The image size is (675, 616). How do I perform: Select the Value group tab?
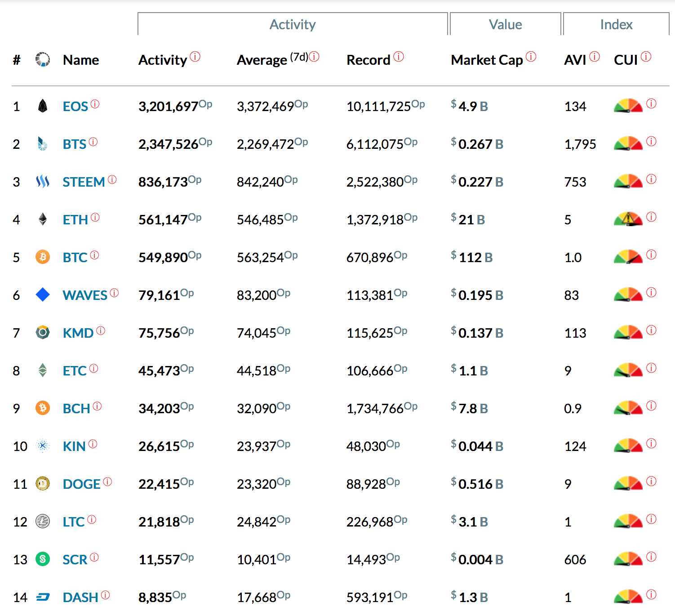point(505,24)
